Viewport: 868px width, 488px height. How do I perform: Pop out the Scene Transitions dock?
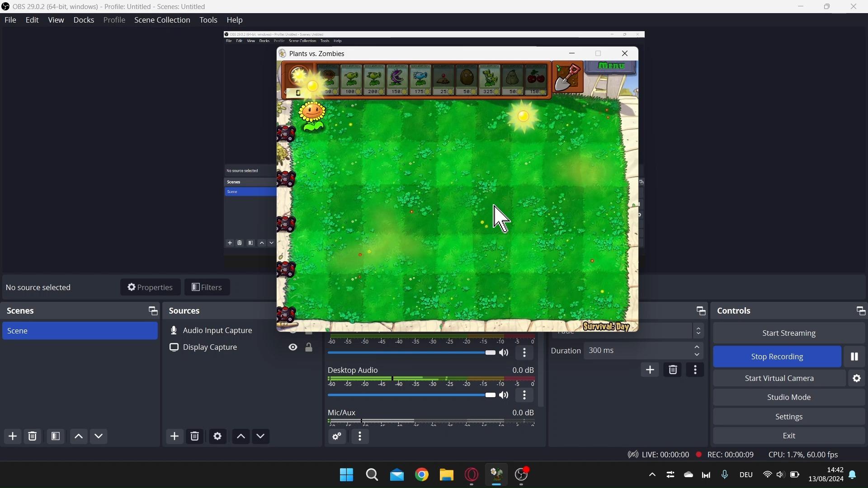(701, 311)
